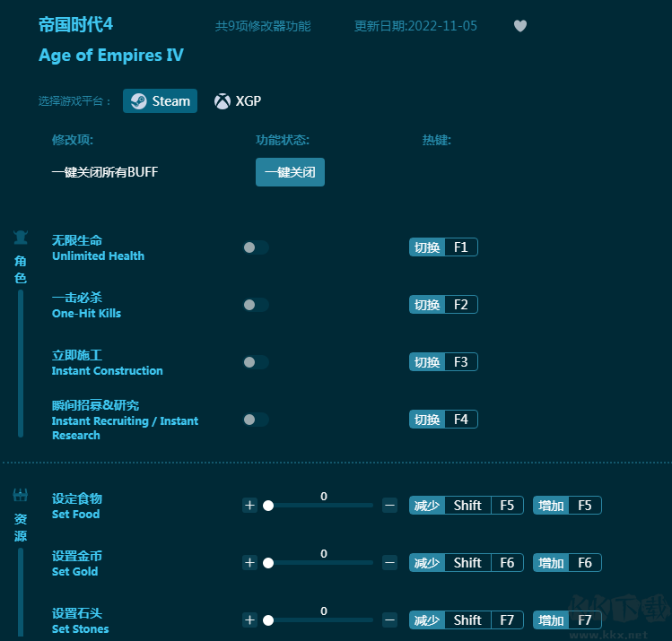Screen dimensions: 672x641
Task: Select the XGP platform option
Action: [238, 101]
